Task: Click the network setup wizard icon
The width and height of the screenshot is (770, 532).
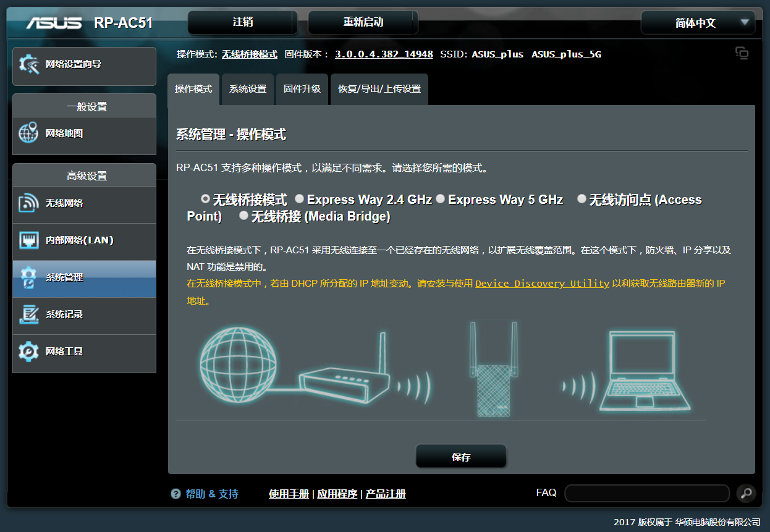Action: (28, 64)
